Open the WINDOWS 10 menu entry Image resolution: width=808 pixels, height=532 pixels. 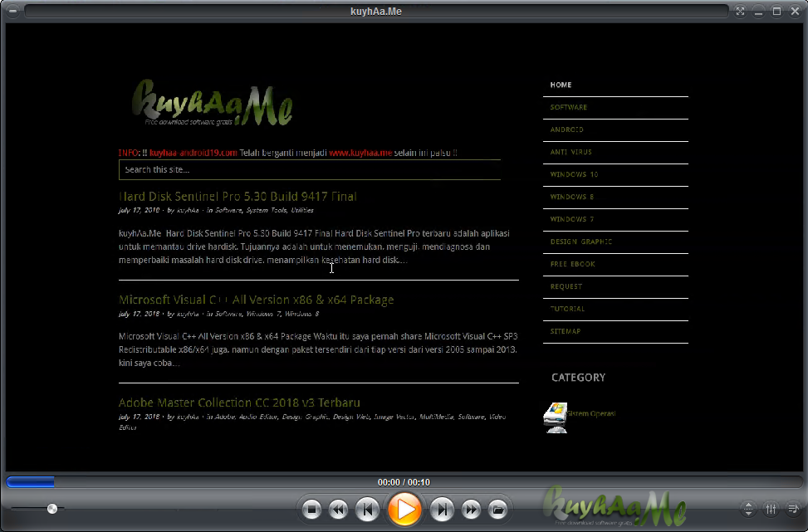pos(574,174)
